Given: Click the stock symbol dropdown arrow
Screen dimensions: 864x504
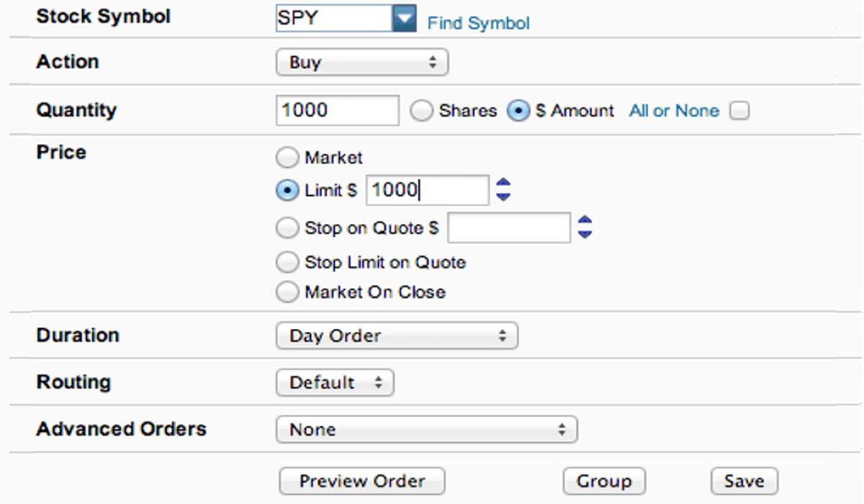Looking at the screenshot, I should 403,17.
